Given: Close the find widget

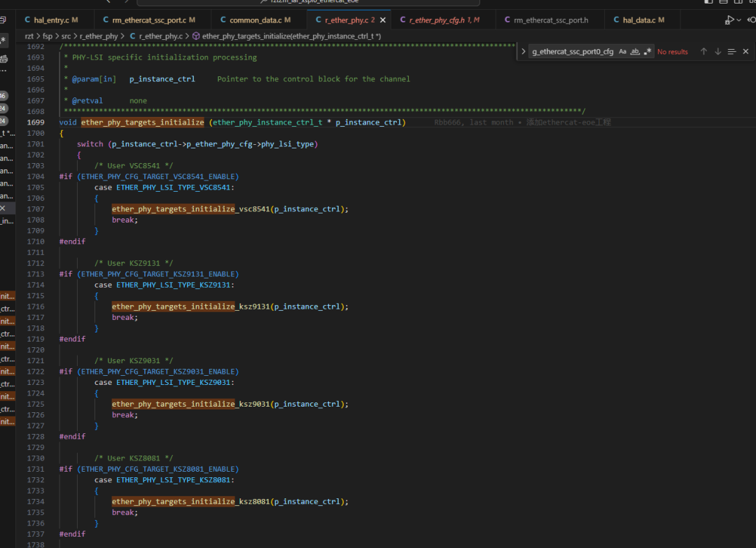Looking at the screenshot, I should pyautogui.click(x=745, y=52).
